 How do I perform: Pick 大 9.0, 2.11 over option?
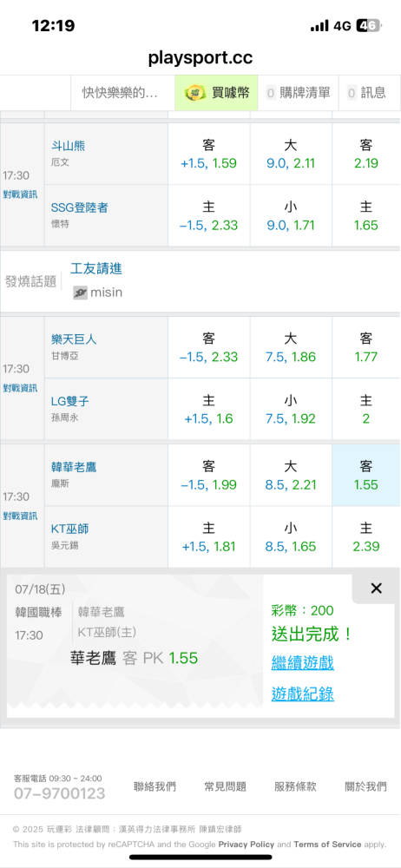coord(291,154)
